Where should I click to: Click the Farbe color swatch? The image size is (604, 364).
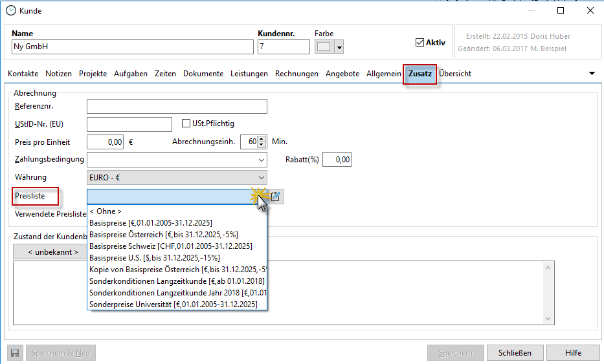(x=324, y=47)
